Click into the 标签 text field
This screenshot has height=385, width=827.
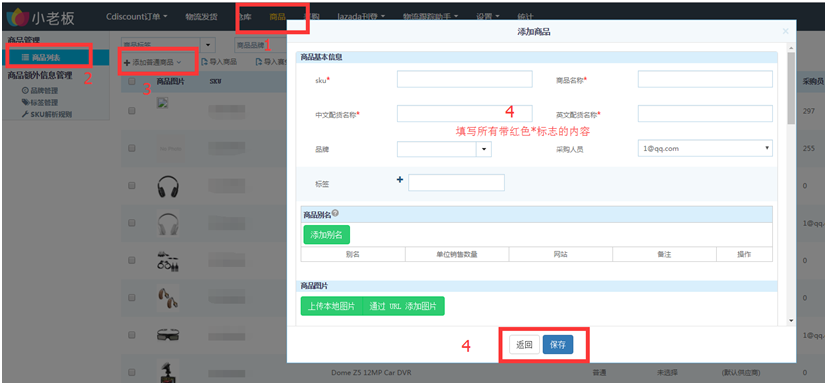pos(456,182)
